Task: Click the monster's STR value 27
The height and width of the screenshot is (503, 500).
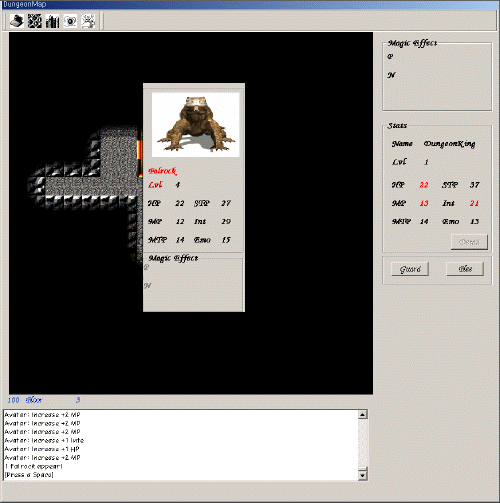Action: [x=226, y=203]
